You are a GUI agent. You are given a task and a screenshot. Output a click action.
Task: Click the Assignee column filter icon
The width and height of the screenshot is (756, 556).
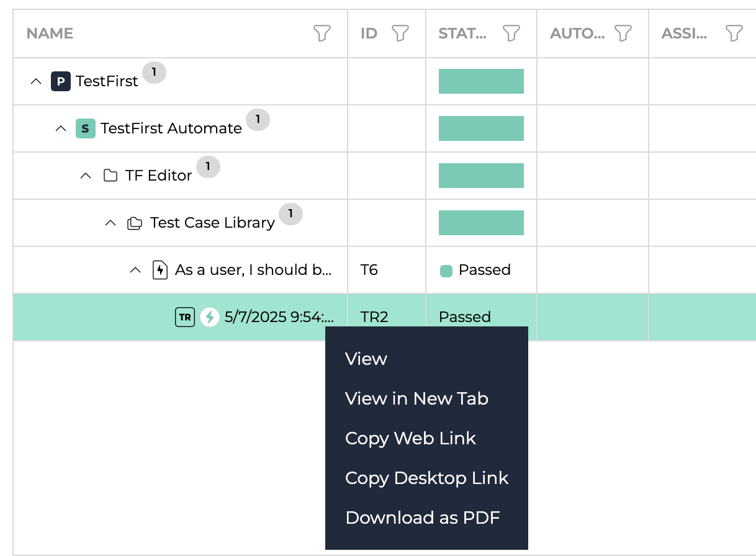(734, 34)
